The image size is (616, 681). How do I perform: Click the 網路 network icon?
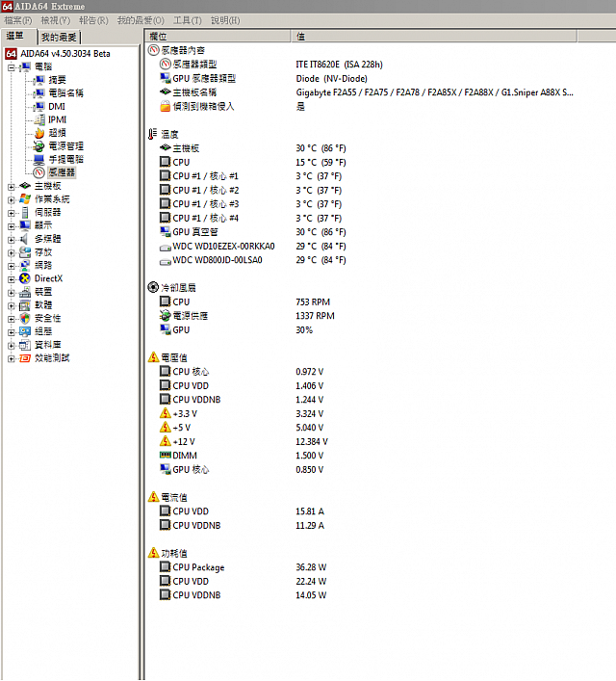coord(25,266)
